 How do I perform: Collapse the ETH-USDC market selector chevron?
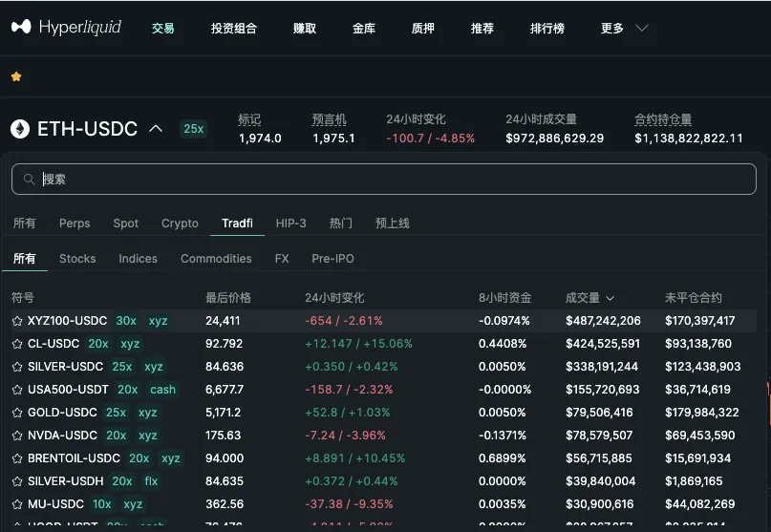point(156,129)
